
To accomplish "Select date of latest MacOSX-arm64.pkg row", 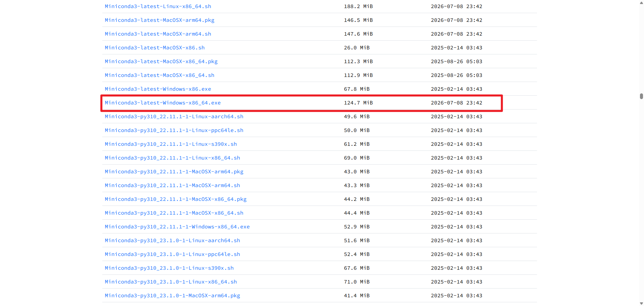I will pos(457,20).
